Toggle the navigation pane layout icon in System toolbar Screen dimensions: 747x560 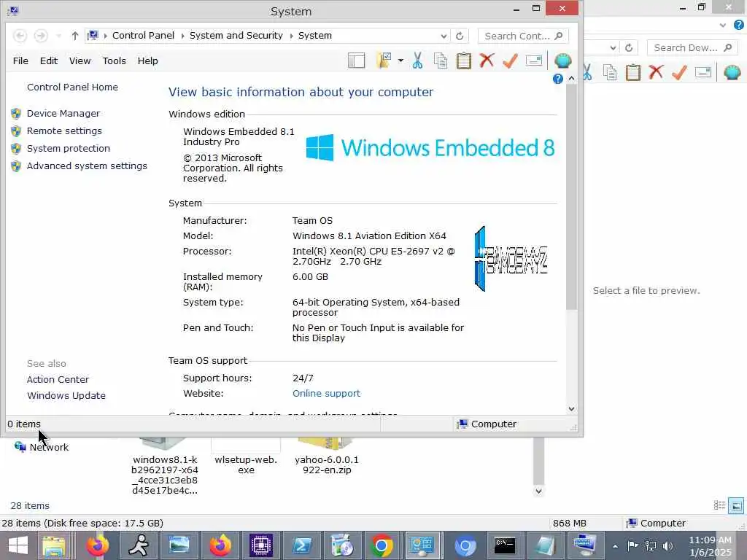click(356, 61)
